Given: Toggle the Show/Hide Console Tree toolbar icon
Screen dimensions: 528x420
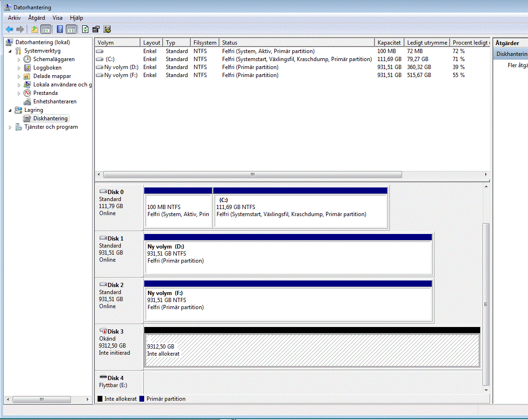Looking at the screenshot, I should [46, 29].
